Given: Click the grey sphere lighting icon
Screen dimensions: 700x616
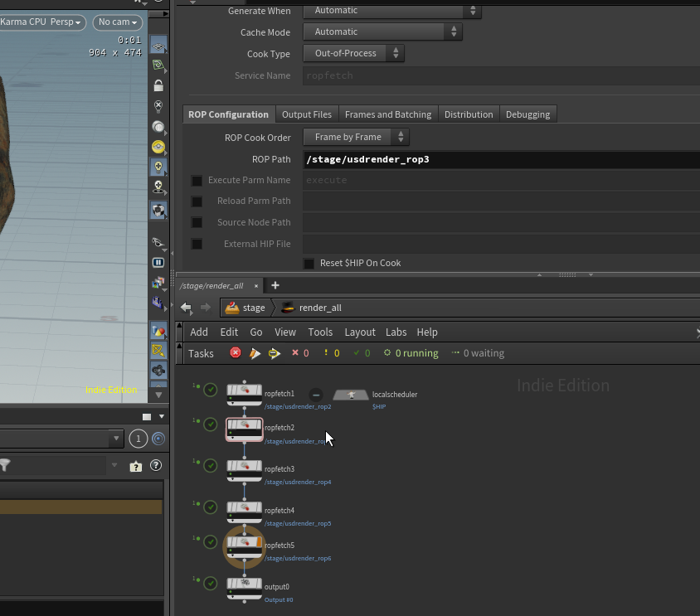Looking at the screenshot, I should (x=158, y=127).
